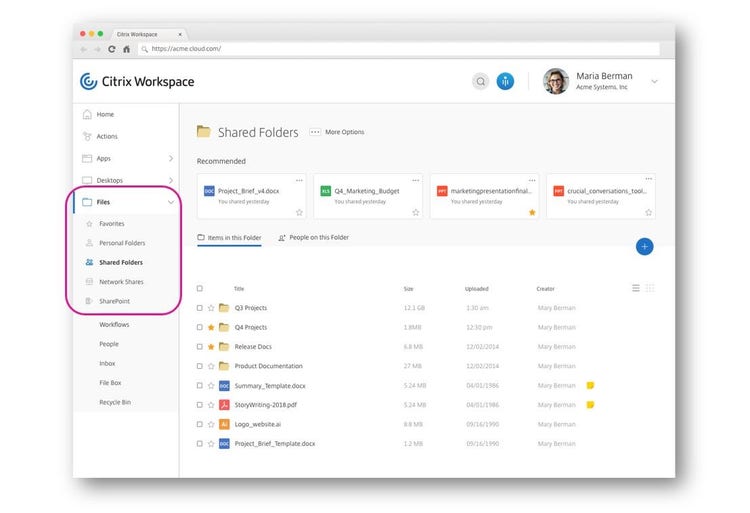Open Workflows in sidebar
Image resolution: width=750 pixels, height=513 pixels.
(x=114, y=325)
